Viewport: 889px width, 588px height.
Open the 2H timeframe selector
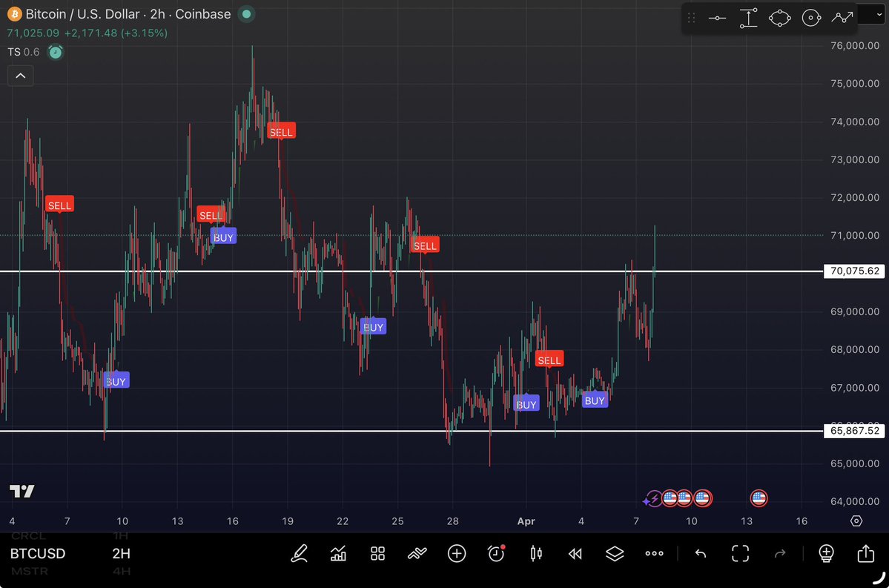[121, 554]
